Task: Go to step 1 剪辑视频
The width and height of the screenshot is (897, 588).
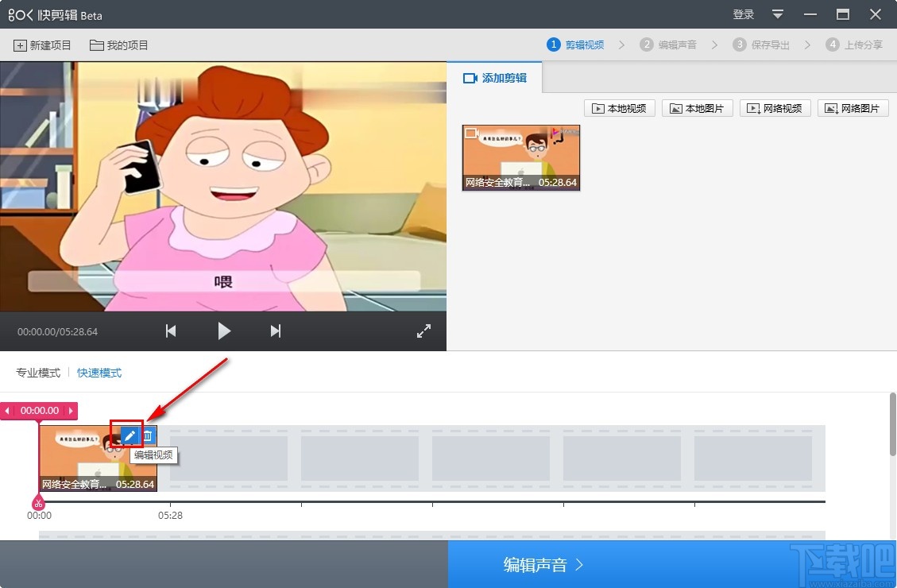Action: pyautogui.click(x=575, y=44)
